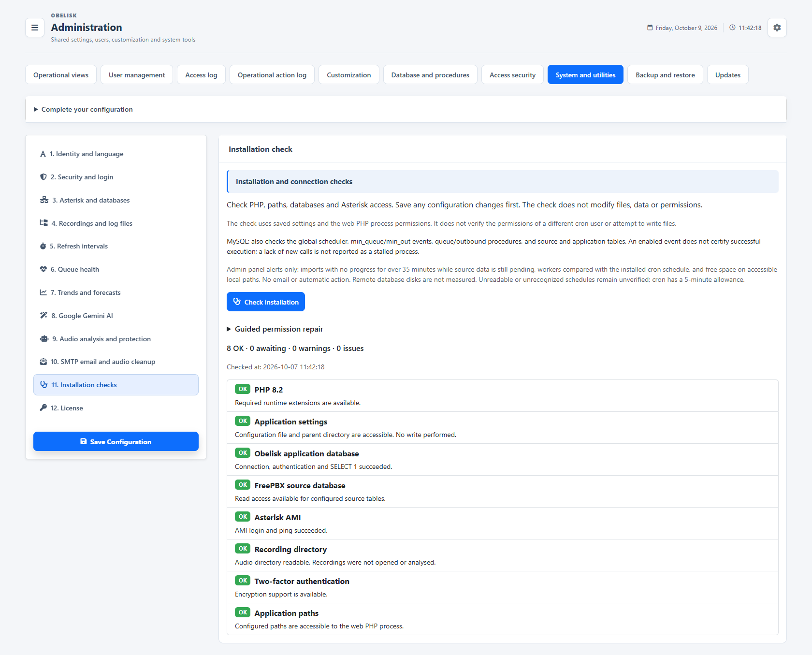The height and width of the screenshot is (655, 812).
Task: Click the stethoscope icon on Check installation button
Action: (x=237, y=302)
